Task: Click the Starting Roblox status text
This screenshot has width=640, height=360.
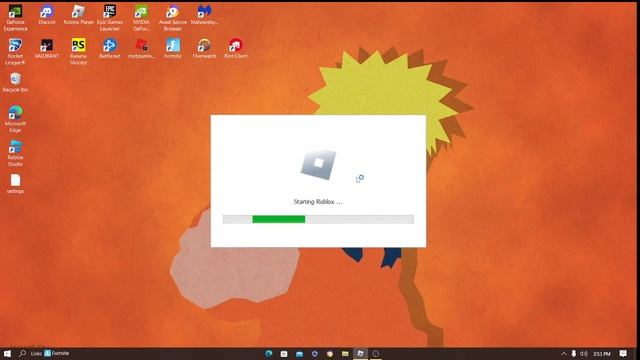Action: pos(318,202)
